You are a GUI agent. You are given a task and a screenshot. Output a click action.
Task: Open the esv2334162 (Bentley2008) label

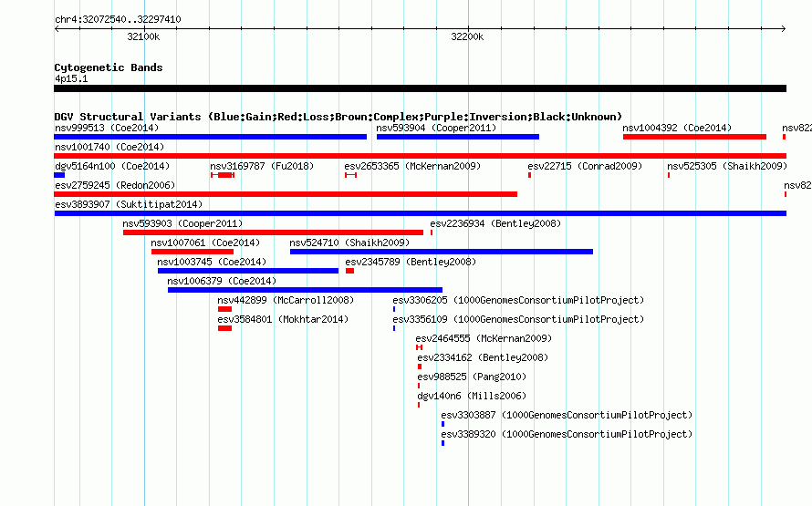483,357
